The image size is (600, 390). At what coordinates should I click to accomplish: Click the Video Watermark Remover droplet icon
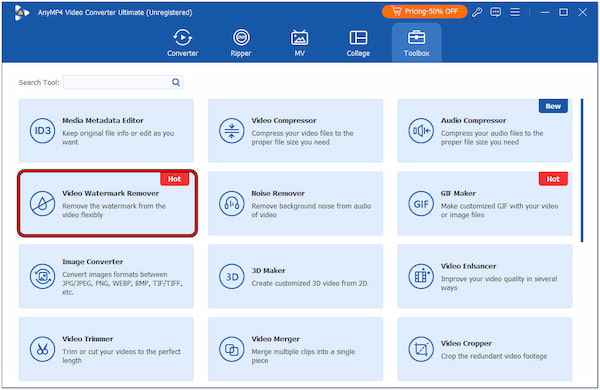(x=42, y=203)
